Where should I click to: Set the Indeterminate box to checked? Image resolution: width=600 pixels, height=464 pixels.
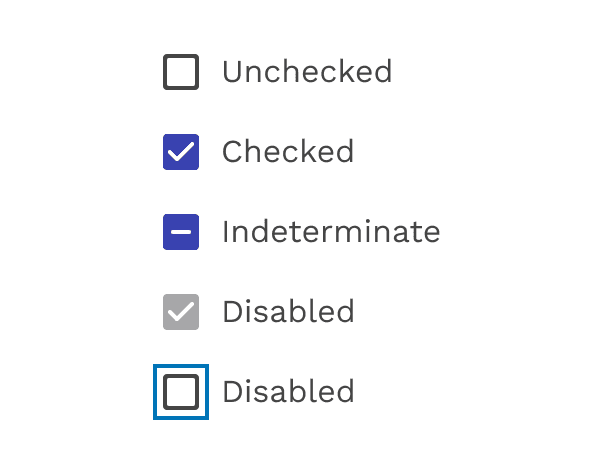(181, 232)
